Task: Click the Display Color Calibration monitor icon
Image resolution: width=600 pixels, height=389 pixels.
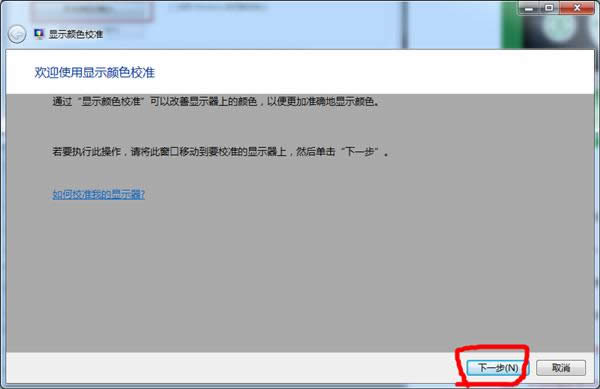Action: [39, 34]
